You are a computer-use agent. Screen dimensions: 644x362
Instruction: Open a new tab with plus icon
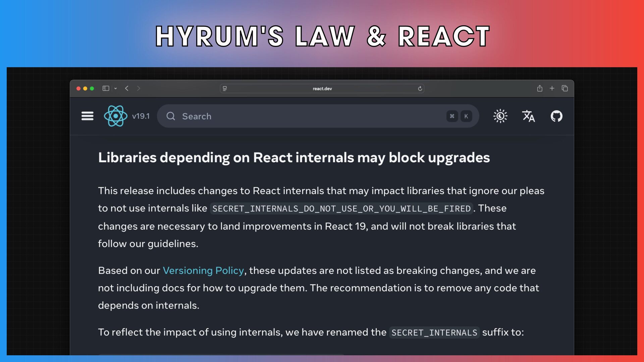pyautogui.click(x=552, y=88)
